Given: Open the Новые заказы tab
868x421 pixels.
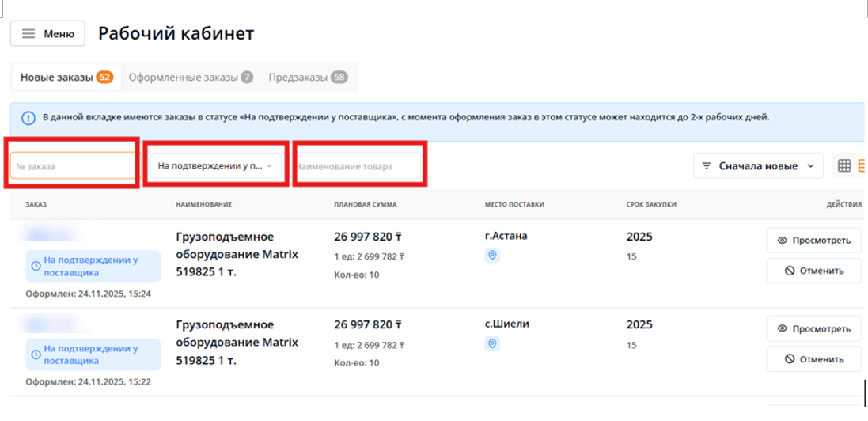Looking at the screenshot, I should pyautogui.click(x=66, y=78).
